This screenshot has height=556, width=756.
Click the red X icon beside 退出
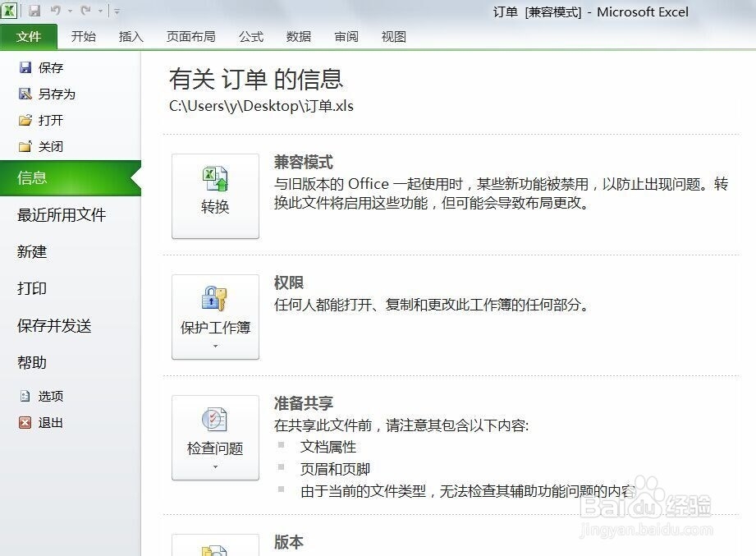[25, 422]
